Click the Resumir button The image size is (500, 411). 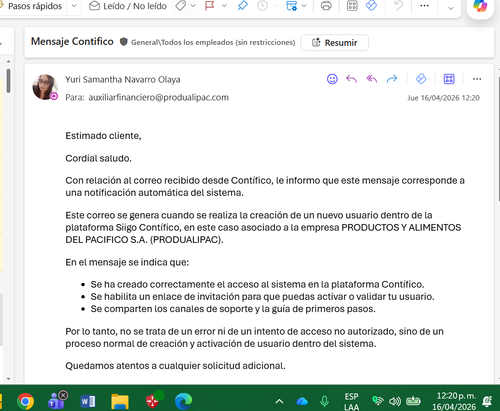tap(335, 43)
